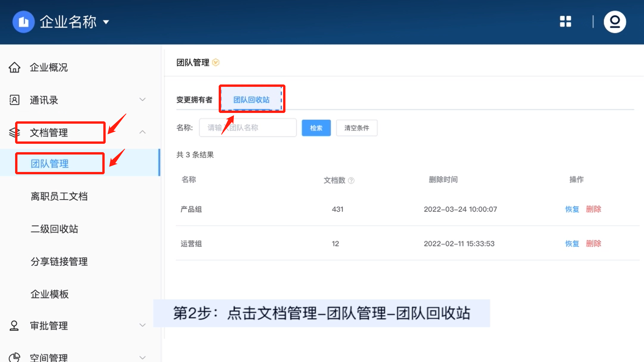The width and height of the screenshot is (644, 362).
Task: Click the contacts icon beside 通讯录
Action: (x=14, y=100)
